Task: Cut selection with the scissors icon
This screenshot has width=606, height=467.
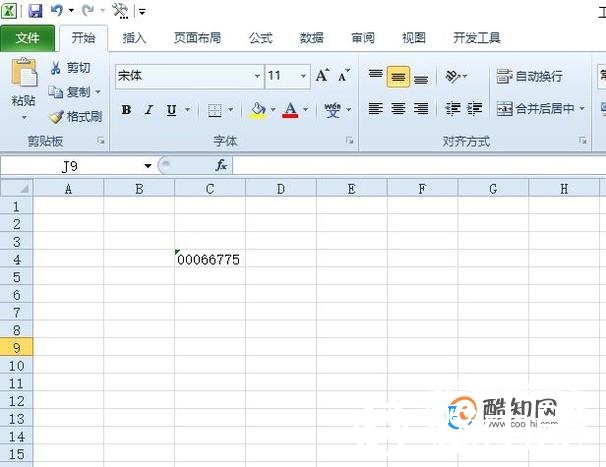Action: pyautogui.click(x=56, y=68)
